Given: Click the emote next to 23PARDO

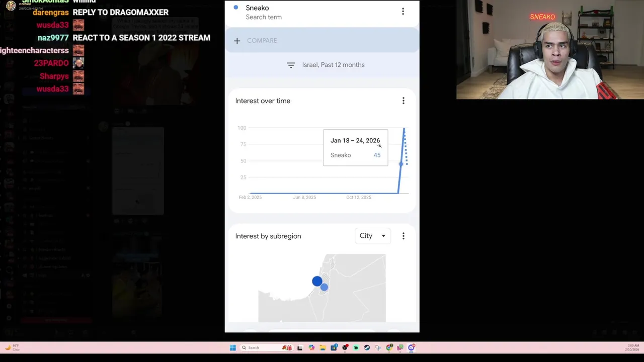Looking at the screenshot, I should 78,63.
